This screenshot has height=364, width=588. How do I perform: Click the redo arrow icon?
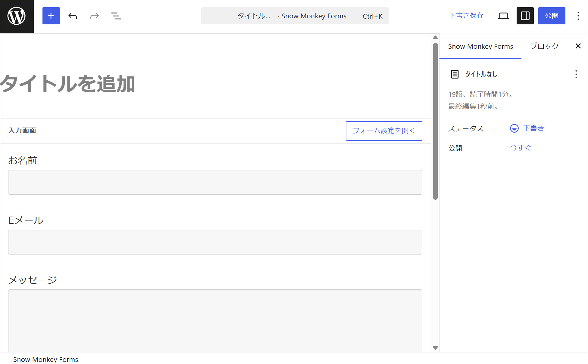[x=95, y=16]
